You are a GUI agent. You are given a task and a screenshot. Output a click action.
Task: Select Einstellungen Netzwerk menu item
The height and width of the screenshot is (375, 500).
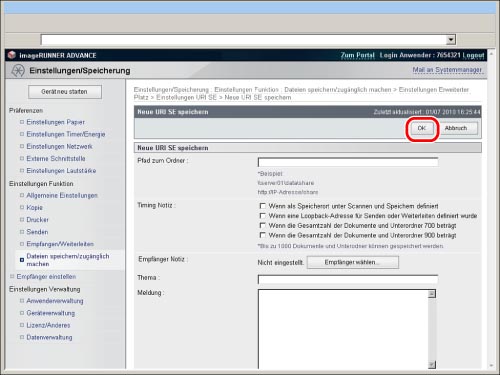coord(59,146)
